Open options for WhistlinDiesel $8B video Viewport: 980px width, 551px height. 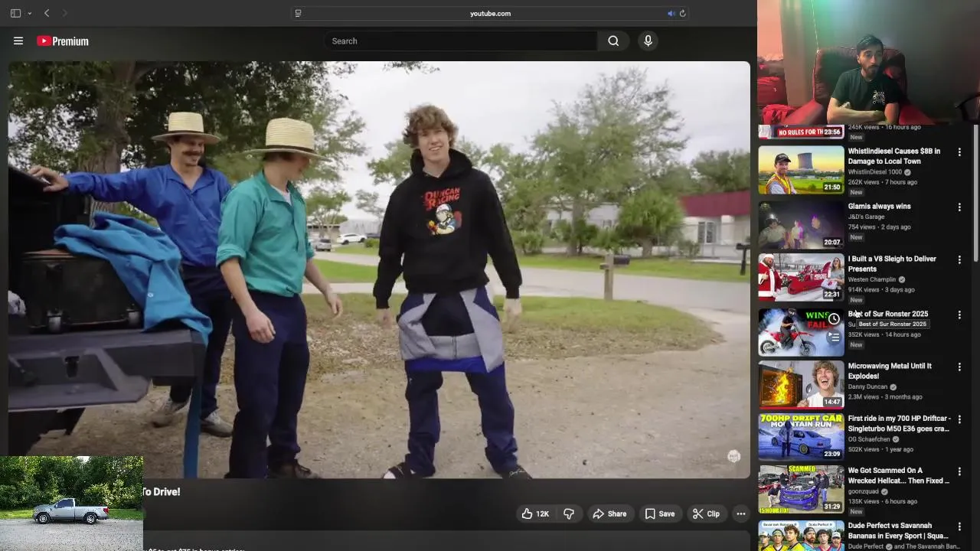[x=959, y=152]
